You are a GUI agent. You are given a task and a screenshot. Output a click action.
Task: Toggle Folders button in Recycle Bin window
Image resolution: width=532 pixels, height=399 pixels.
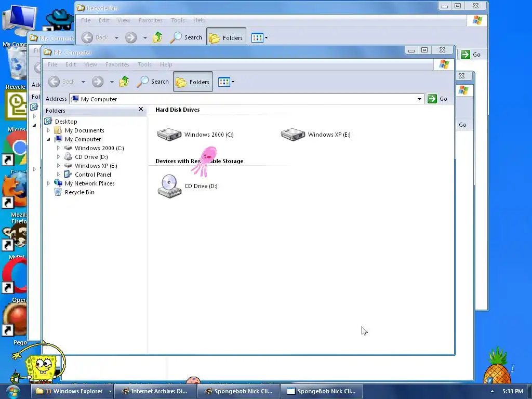click(x=226, y=37)
